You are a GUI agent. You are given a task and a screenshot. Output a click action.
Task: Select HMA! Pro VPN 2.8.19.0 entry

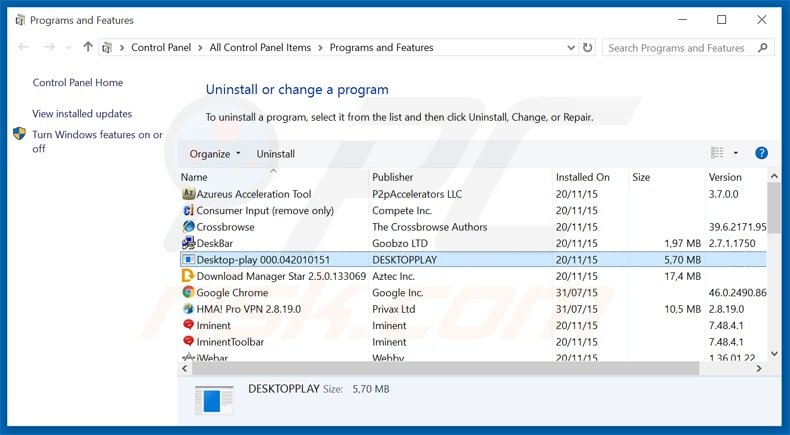(x=248, y=308)
